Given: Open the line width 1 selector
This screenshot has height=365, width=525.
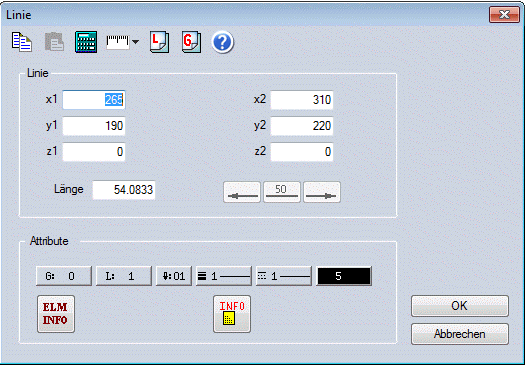Looking at the screenshot, I should pyautogui.click(x=224, y=276).
